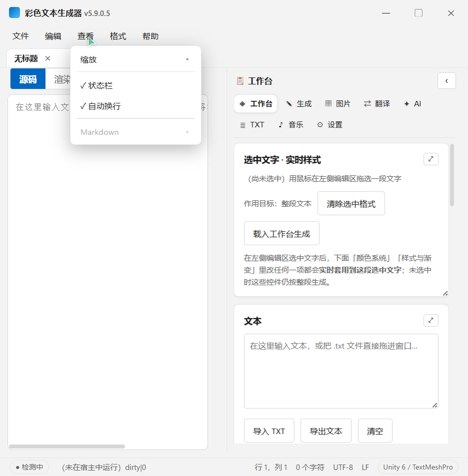Switch to the 音乐 panel tab
The height and width of the screenshot is (476, 468).
[x=291, y=125]
